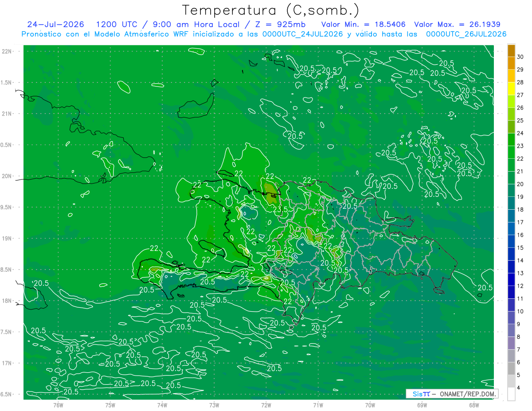Click the '75W' longitude axis label
Screen dimensions: 532x411
click(110, 405)
